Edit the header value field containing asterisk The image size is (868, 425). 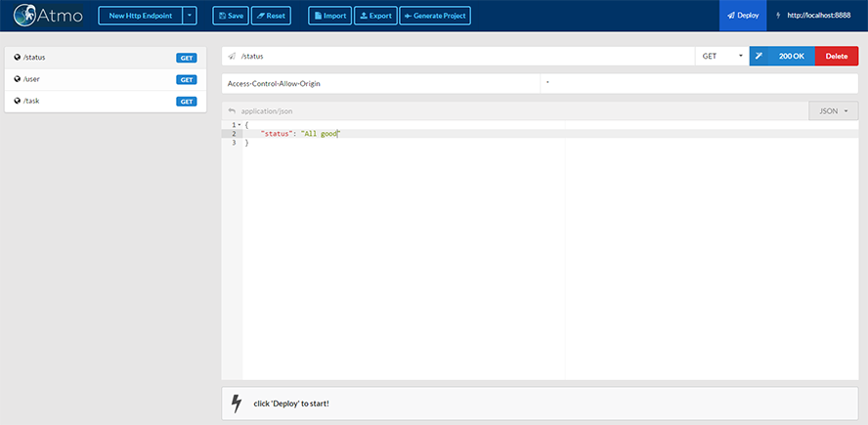699,84
